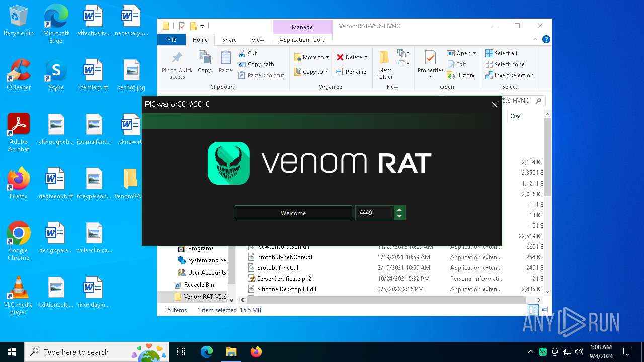Open the Open dropdown in ribbon
The height and width of the screenshot is (362, 644).
click(x=461, y=53)
